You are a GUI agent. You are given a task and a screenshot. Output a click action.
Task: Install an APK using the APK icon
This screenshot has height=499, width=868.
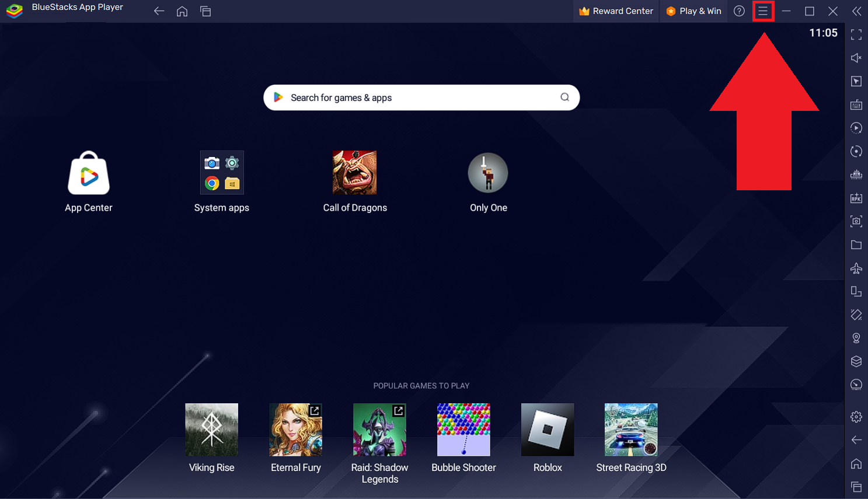[x=856, y=198]
